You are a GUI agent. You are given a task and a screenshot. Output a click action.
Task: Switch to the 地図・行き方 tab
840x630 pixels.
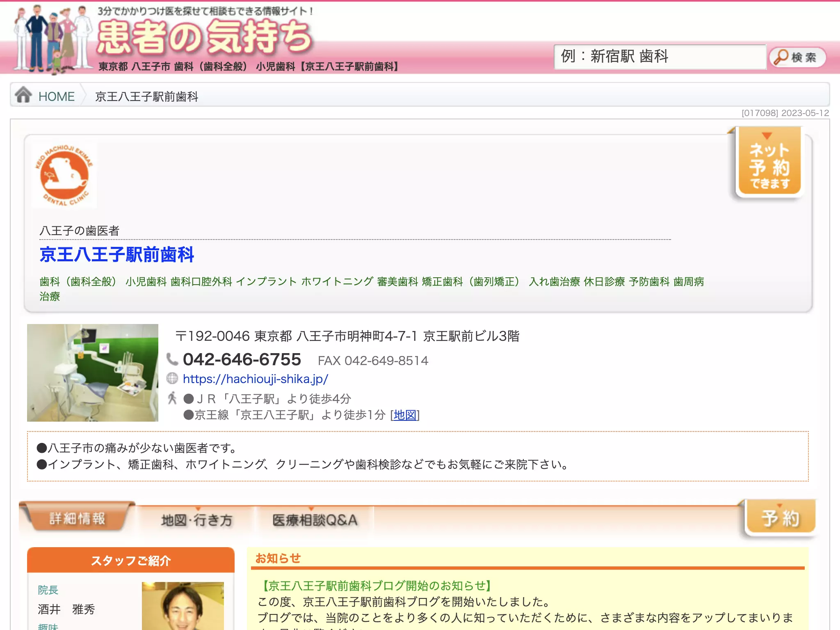coord(196,520)
